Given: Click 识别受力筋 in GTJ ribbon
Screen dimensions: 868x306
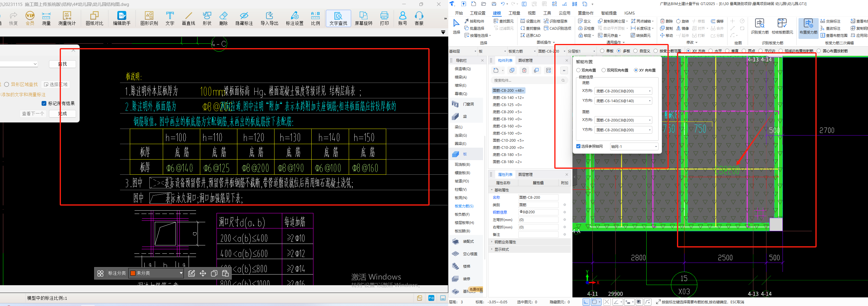Looking at the screenshot, I should coord(760,26).
